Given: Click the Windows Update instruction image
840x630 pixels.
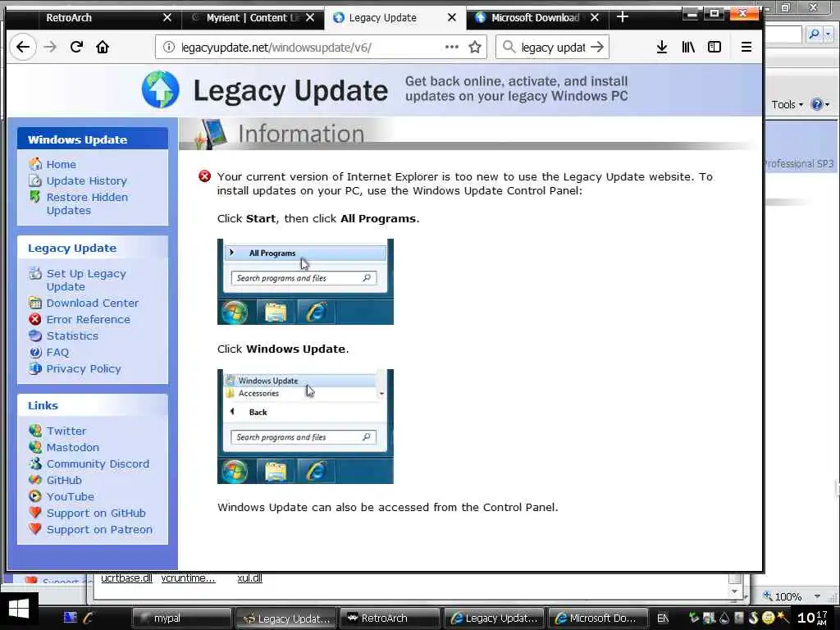Looking at the screenshot, I should click(305, 427).
